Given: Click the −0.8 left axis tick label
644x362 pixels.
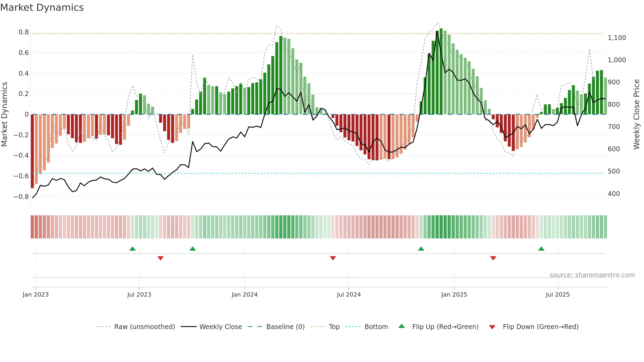Looking at the screenshot, I should point(21,197).
